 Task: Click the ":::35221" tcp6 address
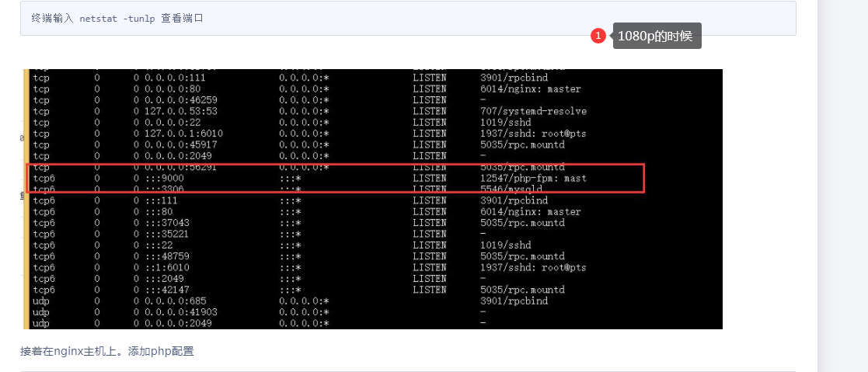pos(167,234)
